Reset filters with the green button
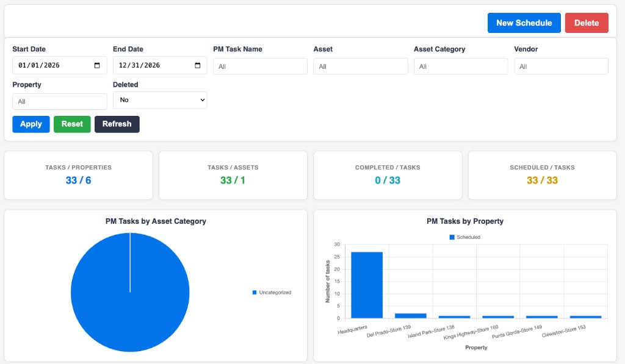This screenshot has height=364, width=625. (x=72, y=124)
